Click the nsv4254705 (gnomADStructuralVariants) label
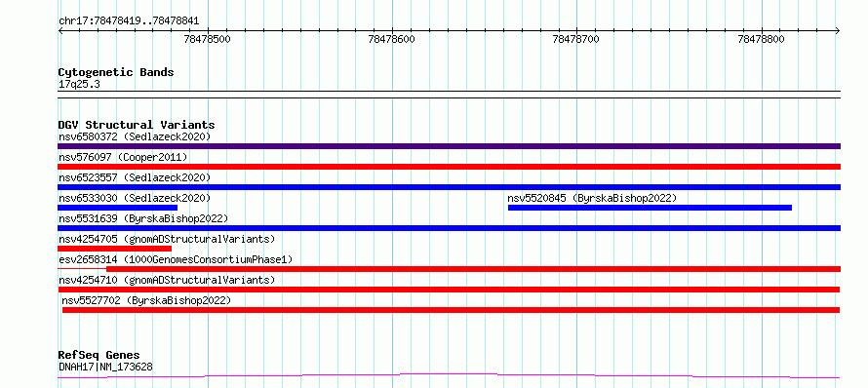The image size is (868, 388). click(x=167, y=239)
